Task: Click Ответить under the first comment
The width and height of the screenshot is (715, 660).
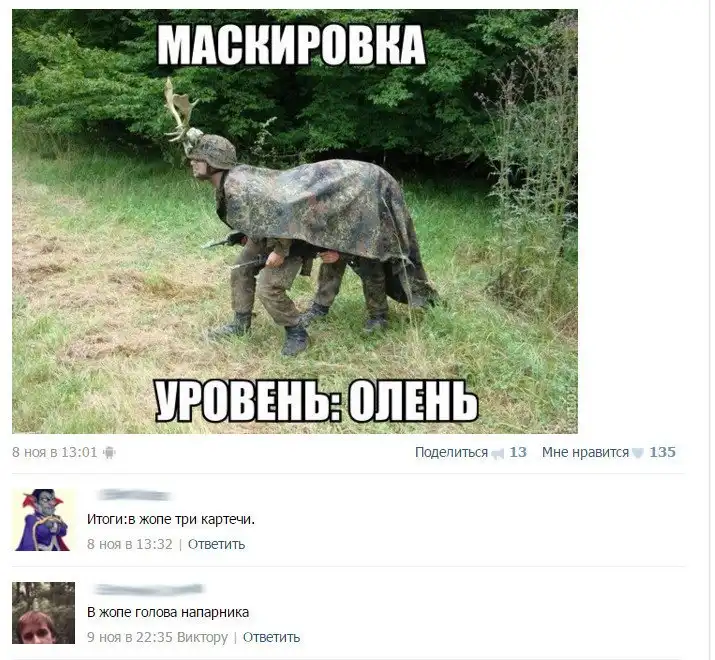Action: (217, 544)
